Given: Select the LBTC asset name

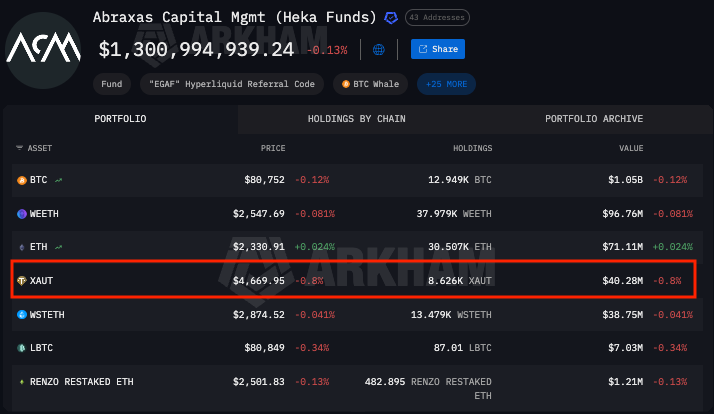Looking at the screenshot, I should click(41, 348).
